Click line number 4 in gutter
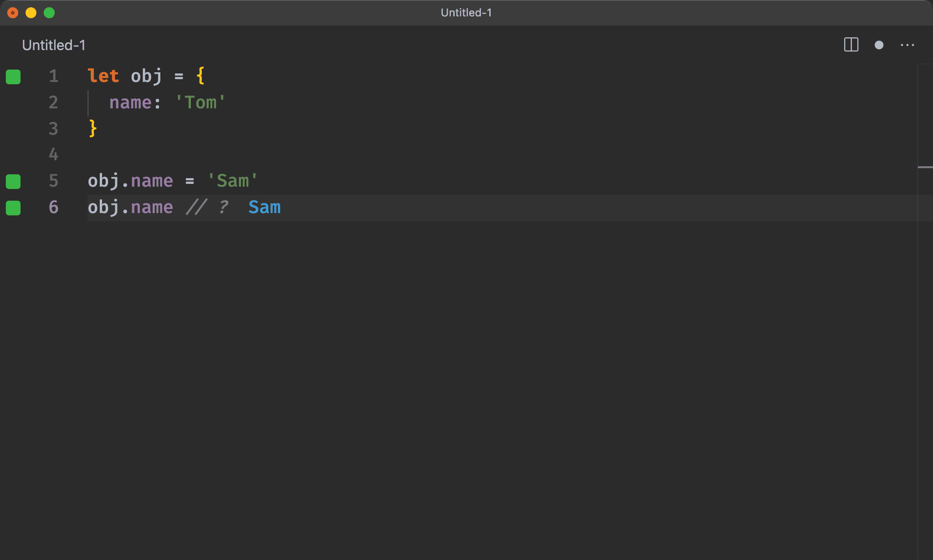 pos(53,154)
